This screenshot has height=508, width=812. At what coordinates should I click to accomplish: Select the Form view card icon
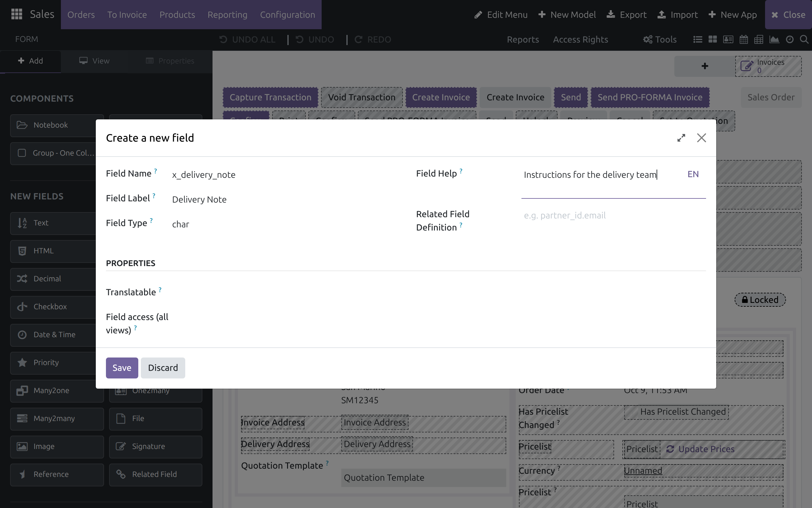(728, 39)
